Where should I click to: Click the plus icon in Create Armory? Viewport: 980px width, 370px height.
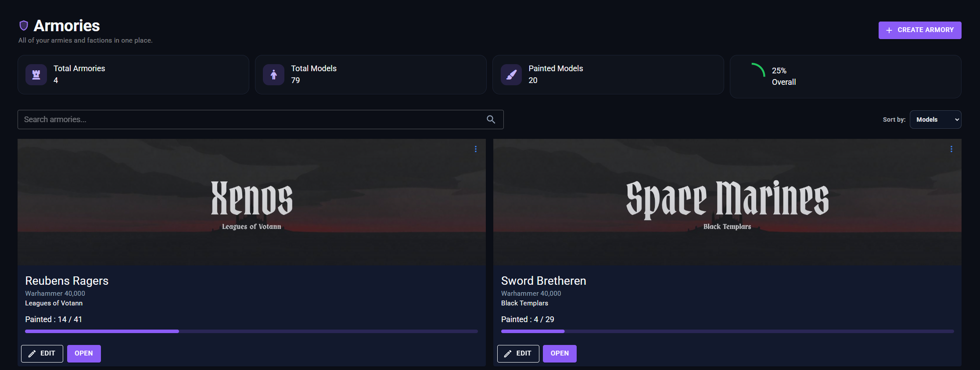coord(889,30)
